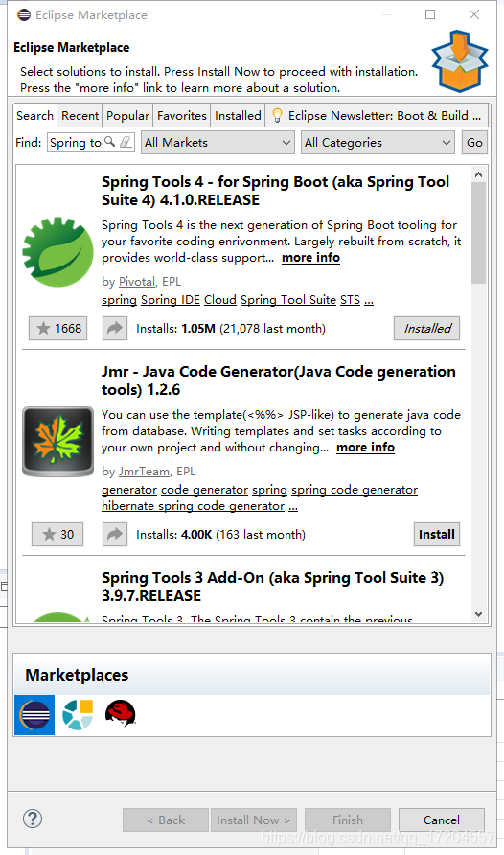Image resolution: width=504 pixels, height=855 pixels.
Task: Clear the Find field with eraser icon
Action: pyautogui.click(x=126, y=142)
